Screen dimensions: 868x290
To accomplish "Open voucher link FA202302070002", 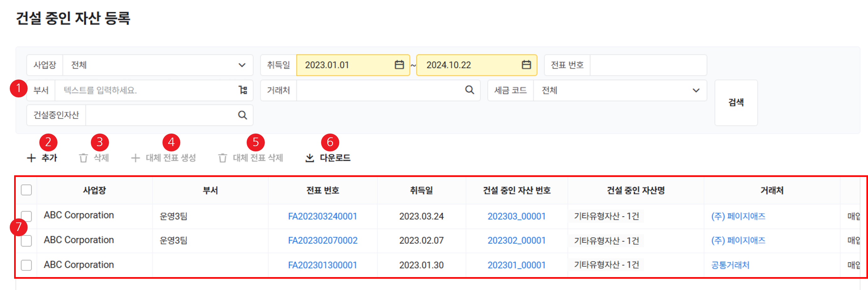I will pyautogui.click(x=322, y=240).
